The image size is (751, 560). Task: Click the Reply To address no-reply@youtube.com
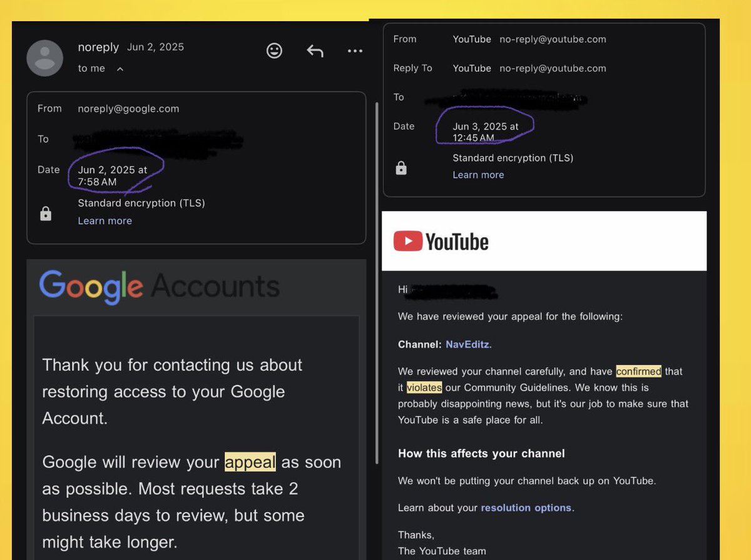pos(553,69)
